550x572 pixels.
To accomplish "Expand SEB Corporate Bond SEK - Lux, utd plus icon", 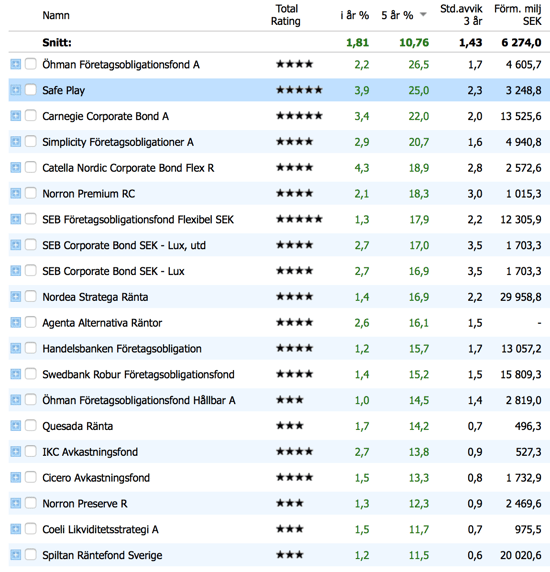I will pos(15,245).
